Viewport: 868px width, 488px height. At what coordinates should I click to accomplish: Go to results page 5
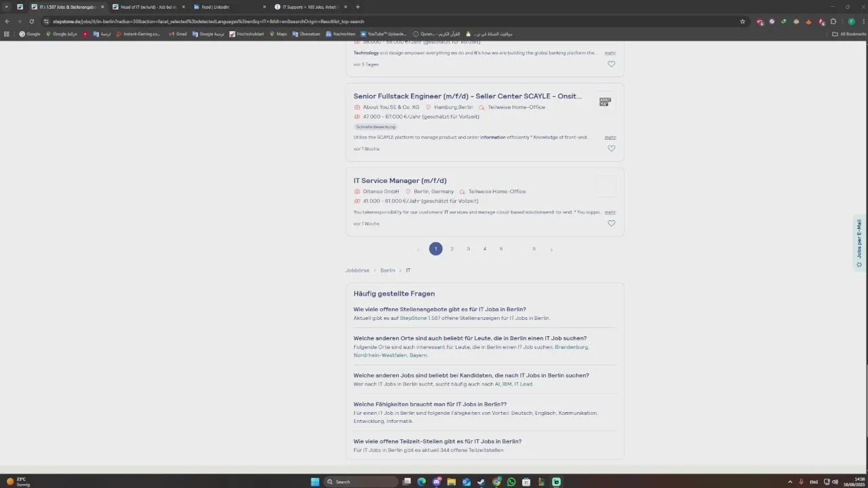[x=501, y=249]
